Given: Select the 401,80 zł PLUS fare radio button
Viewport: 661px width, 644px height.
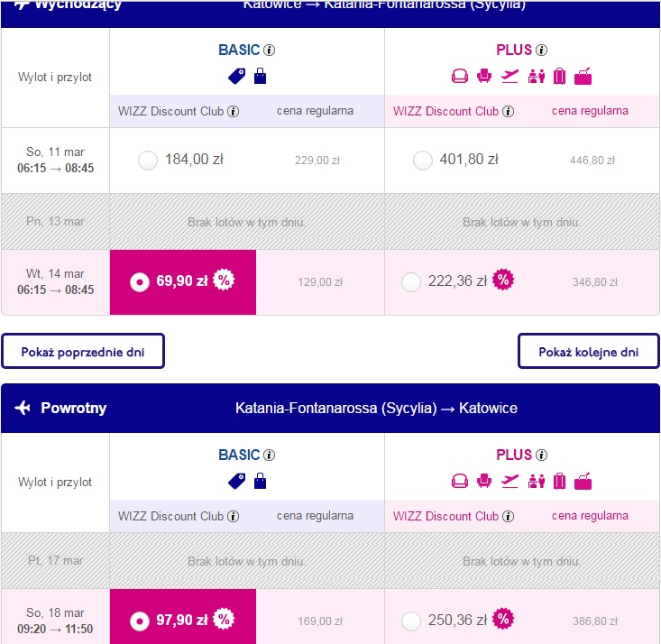Looking at the screenshot, I should (422, 161).
